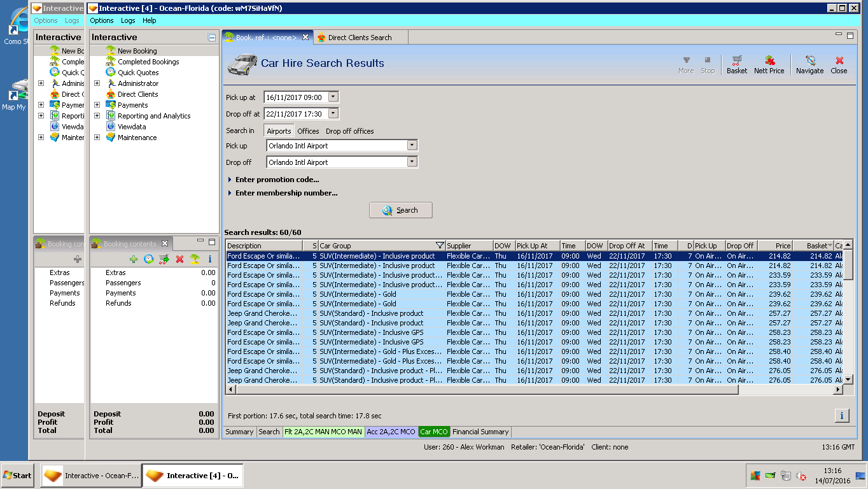The height and width of the screenshot is (489, 868).
Task: Click the clock icon in Booking contents
Action: [149, 259]
